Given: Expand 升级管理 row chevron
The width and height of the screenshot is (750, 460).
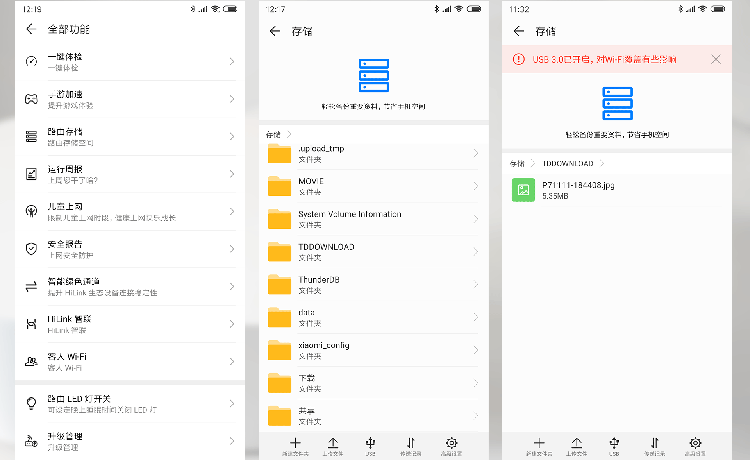Looking at the screenshot, I should 232,441.
